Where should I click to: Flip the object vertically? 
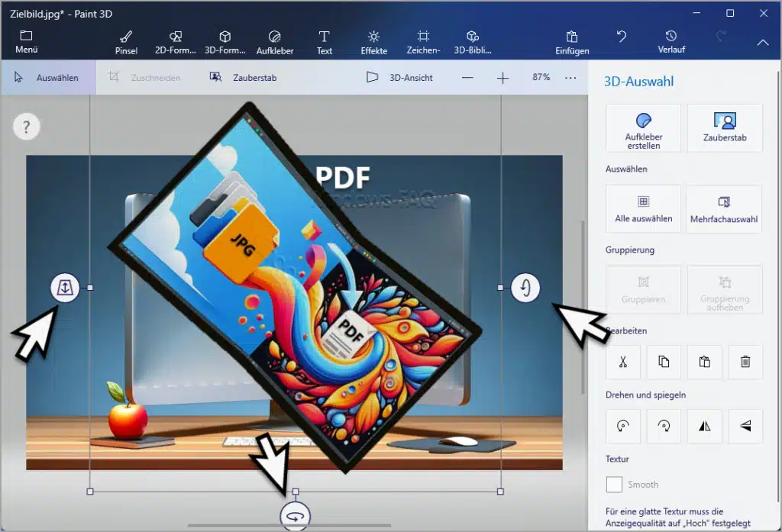pyautogui.click(x=745, y=427)
